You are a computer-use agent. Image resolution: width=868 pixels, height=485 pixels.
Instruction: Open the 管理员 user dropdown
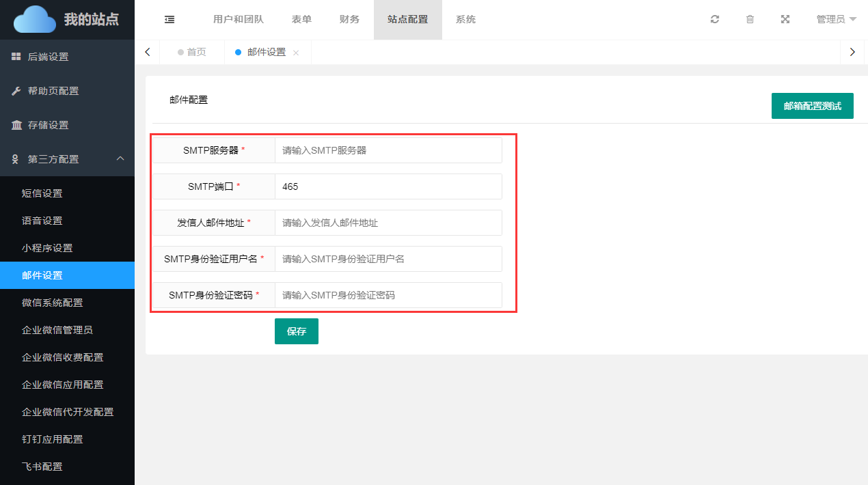[836, 20]
